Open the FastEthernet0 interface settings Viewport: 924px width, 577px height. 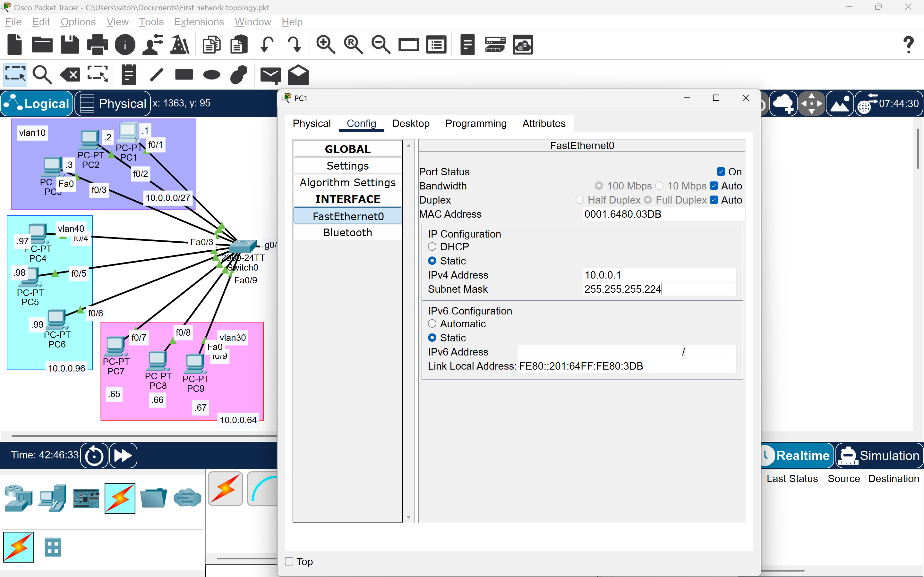(x=347, y=216)
